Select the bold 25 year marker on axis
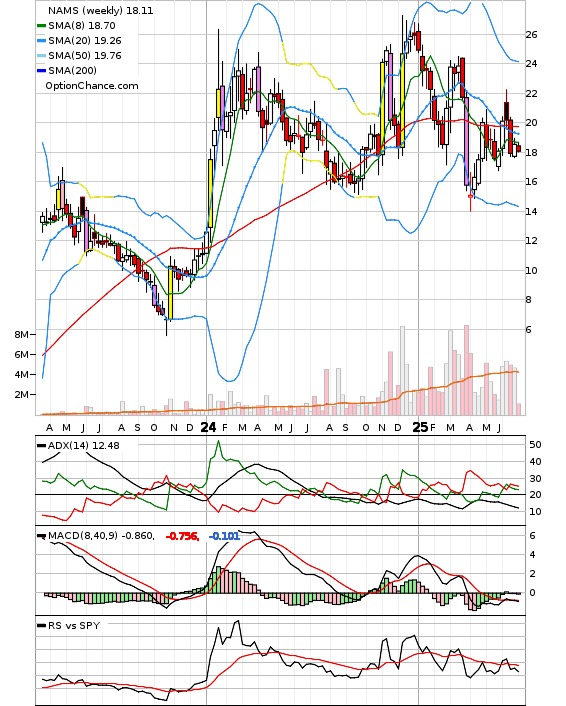 [x=420, y=427]
